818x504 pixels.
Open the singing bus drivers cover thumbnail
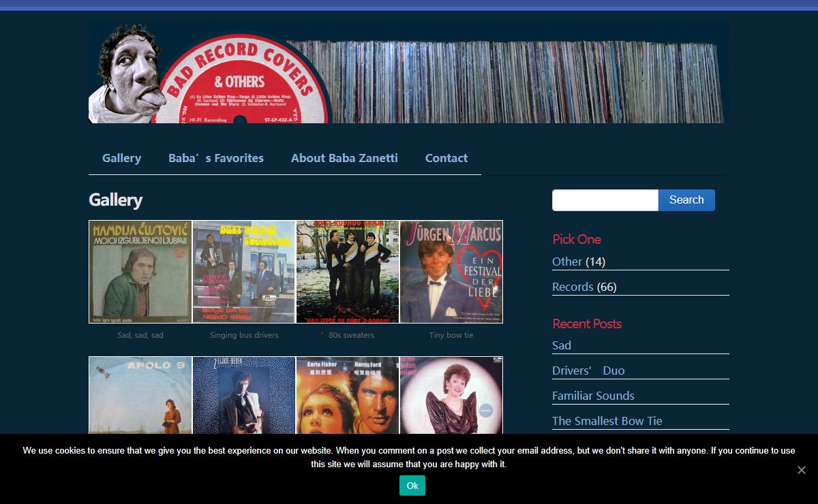point(244,272)
